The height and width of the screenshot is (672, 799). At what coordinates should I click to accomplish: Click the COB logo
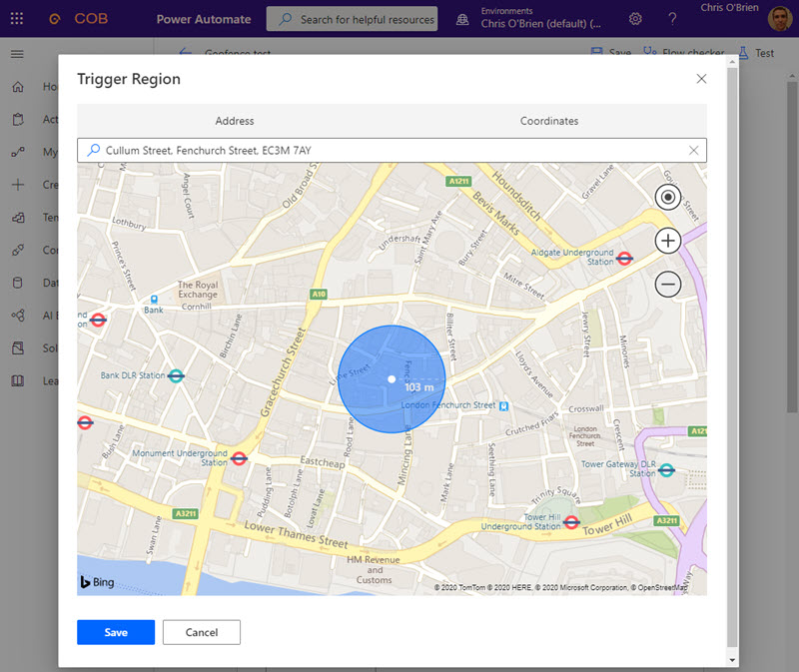tap(79, 19)
